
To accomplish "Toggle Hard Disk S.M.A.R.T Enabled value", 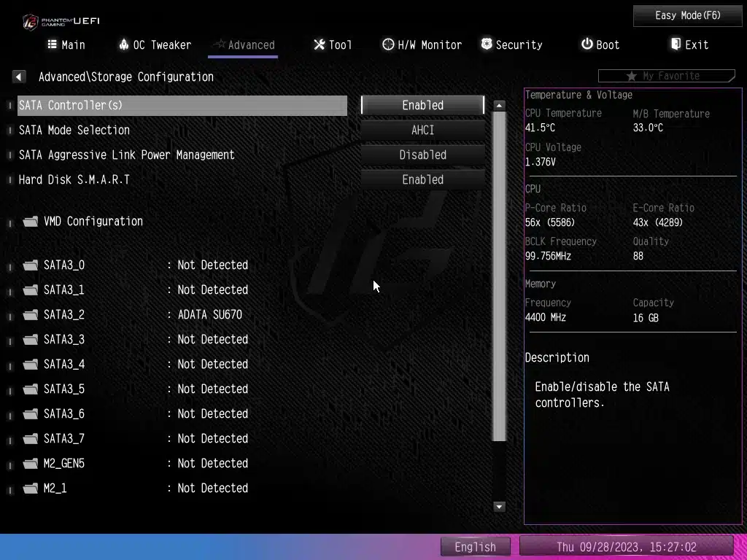I will tap(422, 179).
